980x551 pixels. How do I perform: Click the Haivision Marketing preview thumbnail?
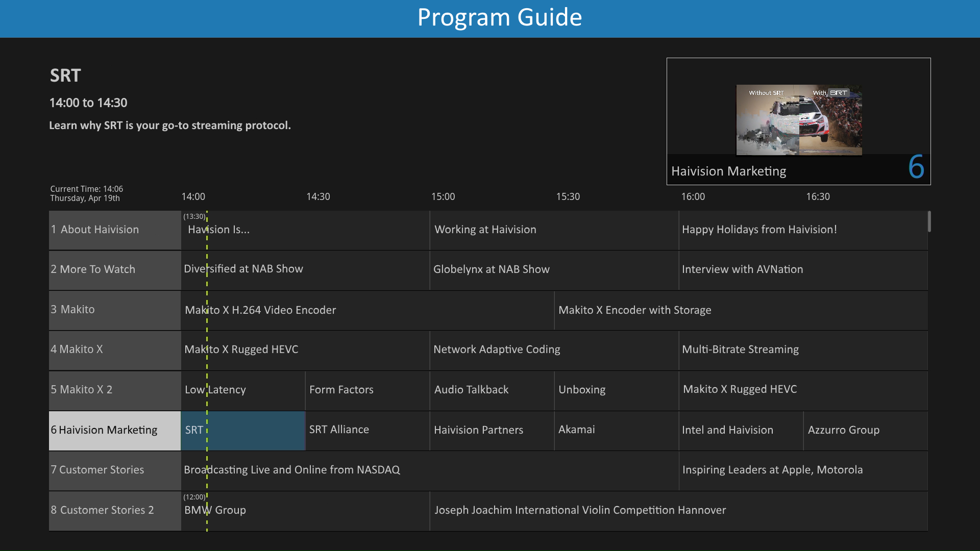[798, 120]
